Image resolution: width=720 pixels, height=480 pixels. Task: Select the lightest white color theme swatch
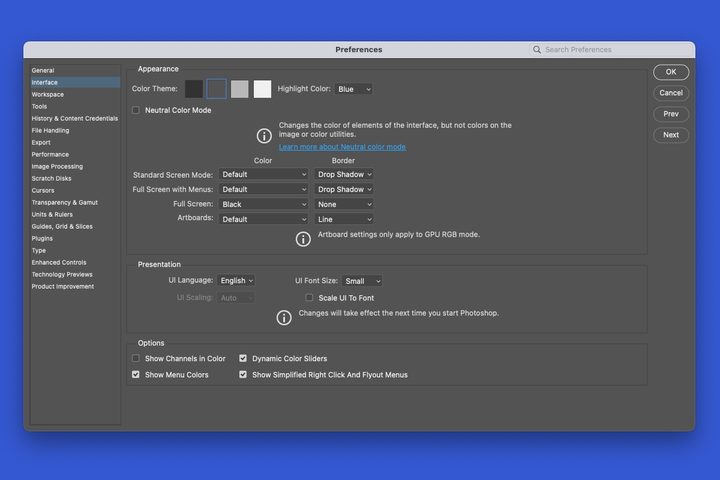pyautogui.click(x=262, y=89)
